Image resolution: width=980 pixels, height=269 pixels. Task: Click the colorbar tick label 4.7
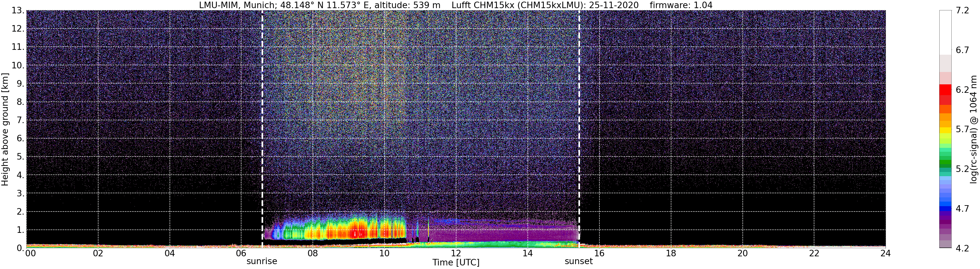pyautogui.click(x=962, y=208)
